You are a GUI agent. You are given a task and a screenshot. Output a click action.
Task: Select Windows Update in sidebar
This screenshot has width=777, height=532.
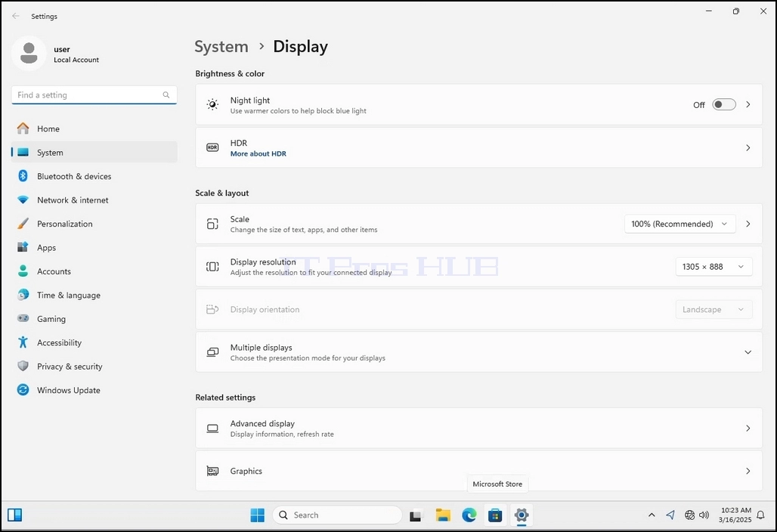[94, 390]
